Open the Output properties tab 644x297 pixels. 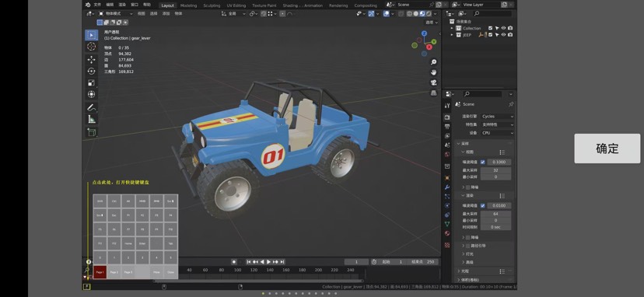[x=447, y=126]
